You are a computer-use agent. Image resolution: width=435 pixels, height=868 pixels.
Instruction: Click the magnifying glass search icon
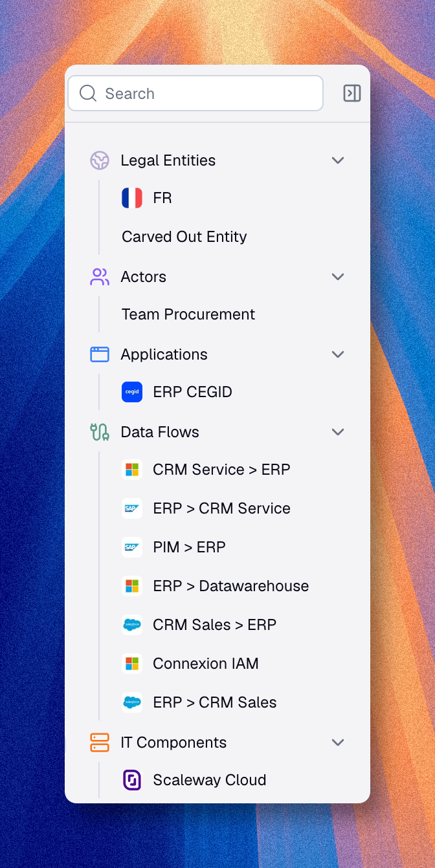click(x=87, y=93)
